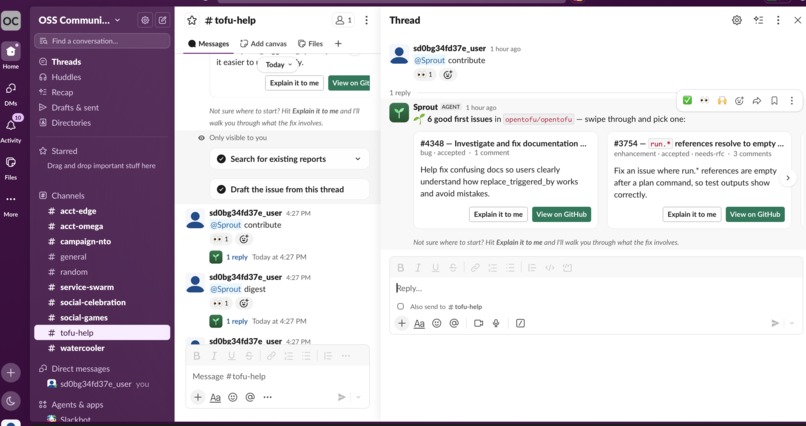This screenshot has width=806, height=426.
Task: Forward the Sprout message with share arrow
Action: click(x=757, y=101)
